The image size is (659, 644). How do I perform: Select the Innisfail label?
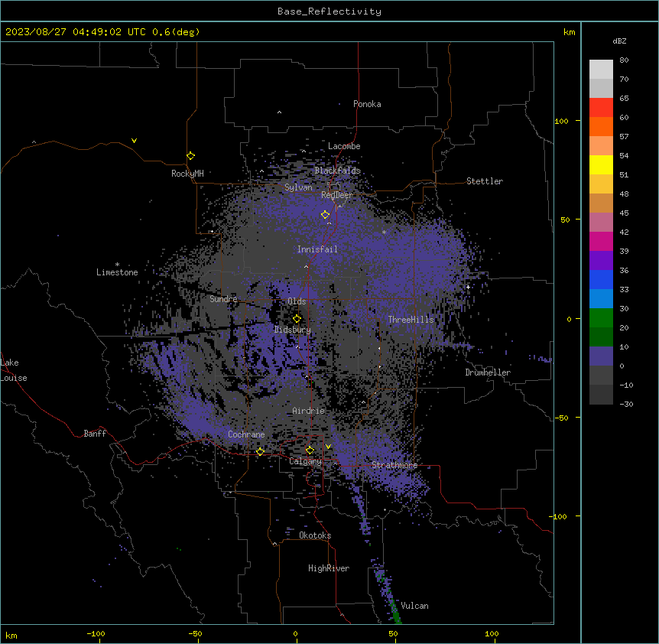pos(317,249)
